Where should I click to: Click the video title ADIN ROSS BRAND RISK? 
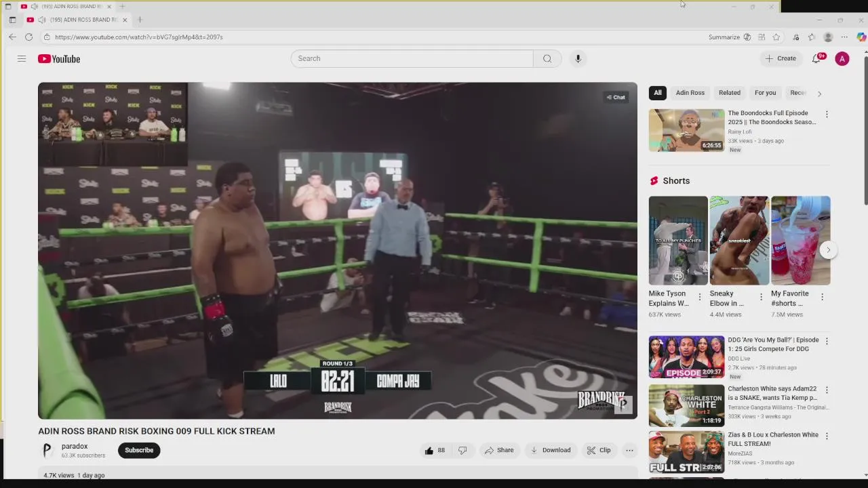click(x=157, y=431)
